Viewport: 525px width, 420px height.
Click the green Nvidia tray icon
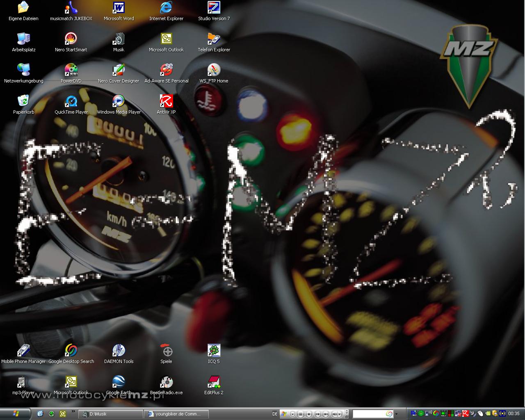click(488, 413)
